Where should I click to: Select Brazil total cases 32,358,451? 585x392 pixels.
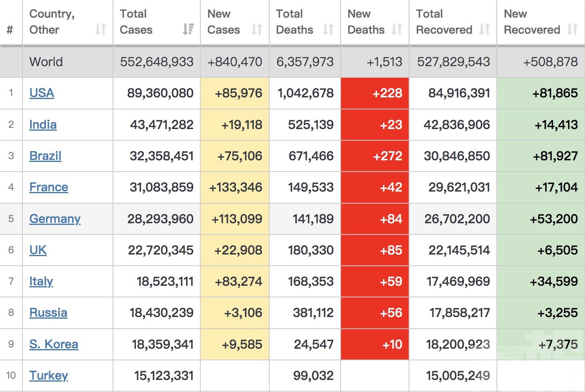(161, 156)
